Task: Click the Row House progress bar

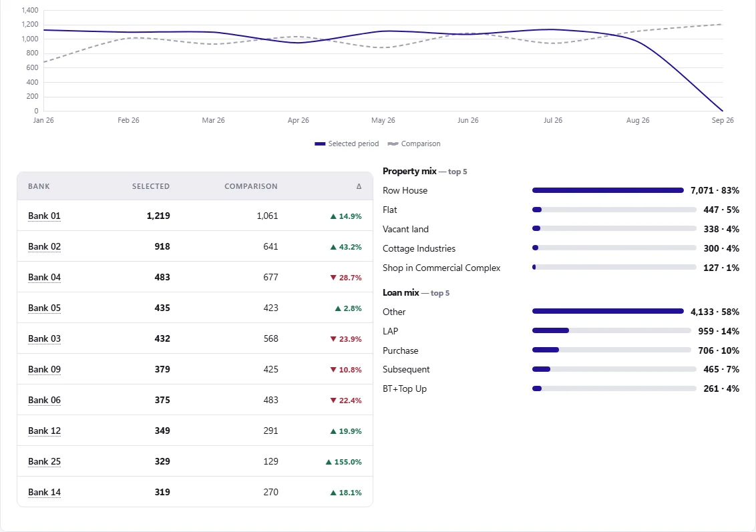Action: 608,190
